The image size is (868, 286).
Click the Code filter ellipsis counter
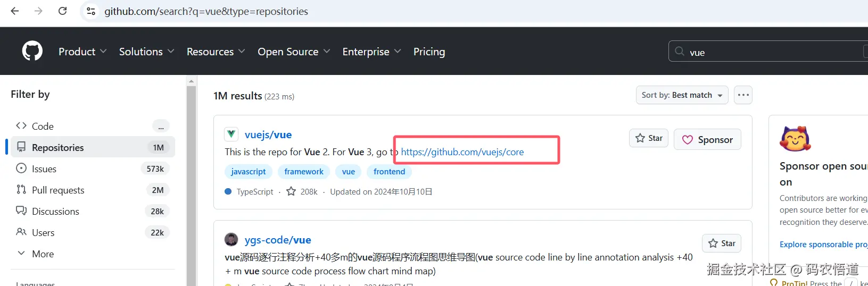pyautogui.click(x=161, y=126)
